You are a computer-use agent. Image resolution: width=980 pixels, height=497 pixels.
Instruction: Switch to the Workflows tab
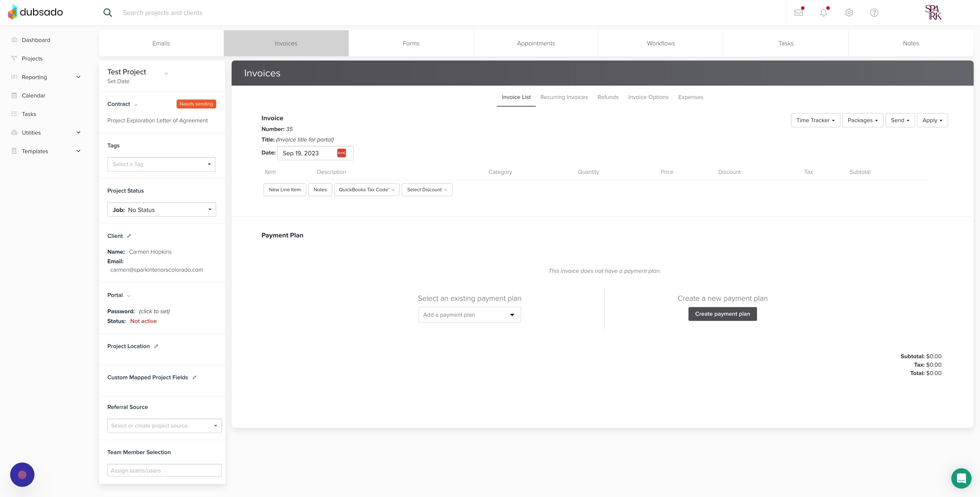coord(660,43)
